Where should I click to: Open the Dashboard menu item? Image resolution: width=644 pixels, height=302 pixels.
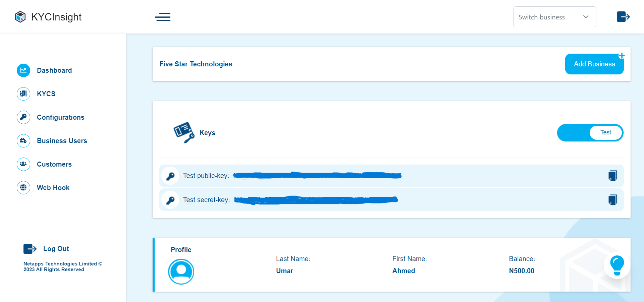(x=54, y=70)
